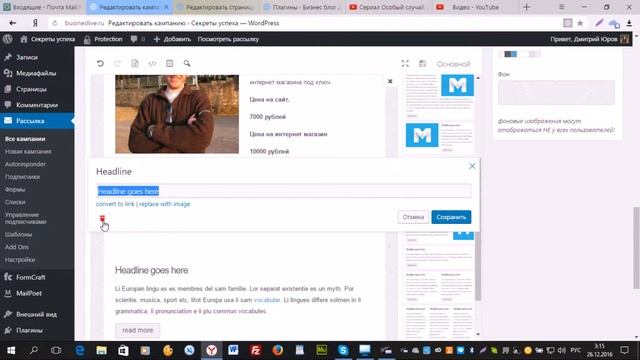The height and width of the screenshot is (360, 640).
Task: Open the plain text version icon
Action: click(135, 63)
